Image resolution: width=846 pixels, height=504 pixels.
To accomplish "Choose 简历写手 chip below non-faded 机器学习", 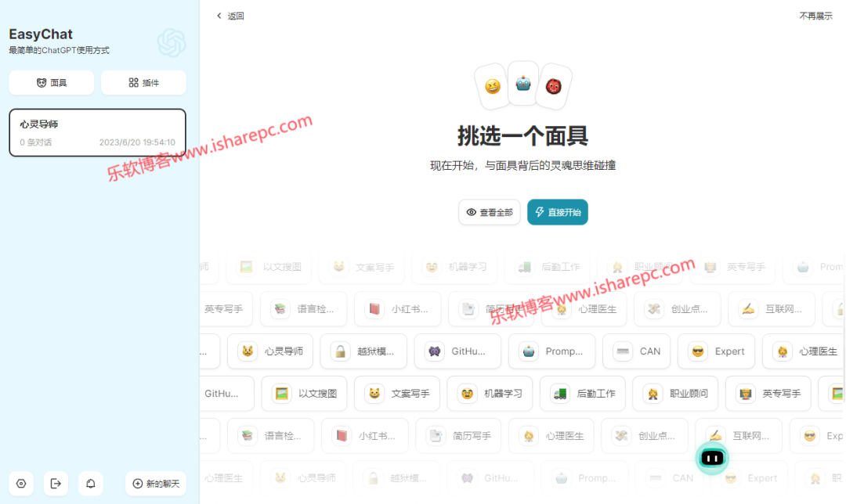I will tap(458, 436).
